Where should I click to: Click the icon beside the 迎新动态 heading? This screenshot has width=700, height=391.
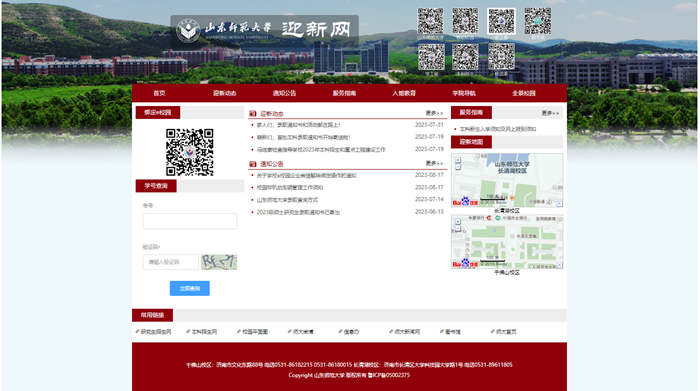pyautogui.click(x=253, y=114)
